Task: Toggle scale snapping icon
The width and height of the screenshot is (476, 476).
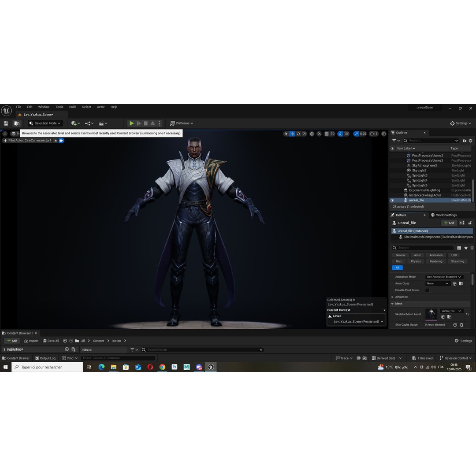Action: (x=356, y=134)
